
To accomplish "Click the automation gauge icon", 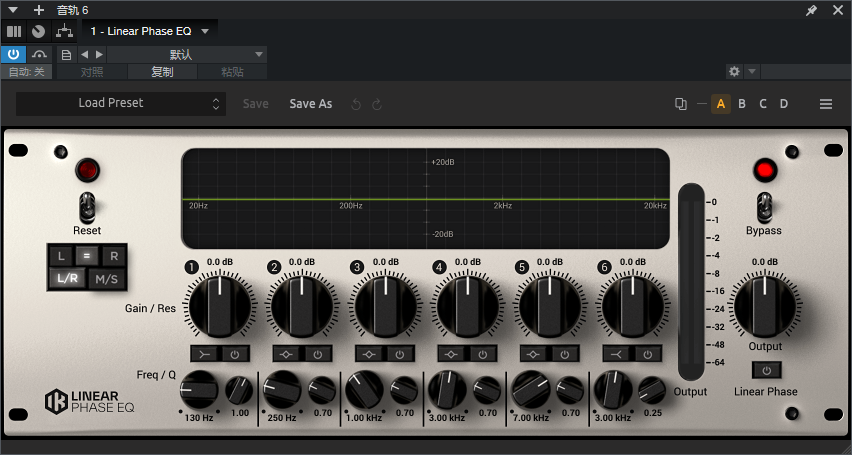I will click(x=39, y=54).
